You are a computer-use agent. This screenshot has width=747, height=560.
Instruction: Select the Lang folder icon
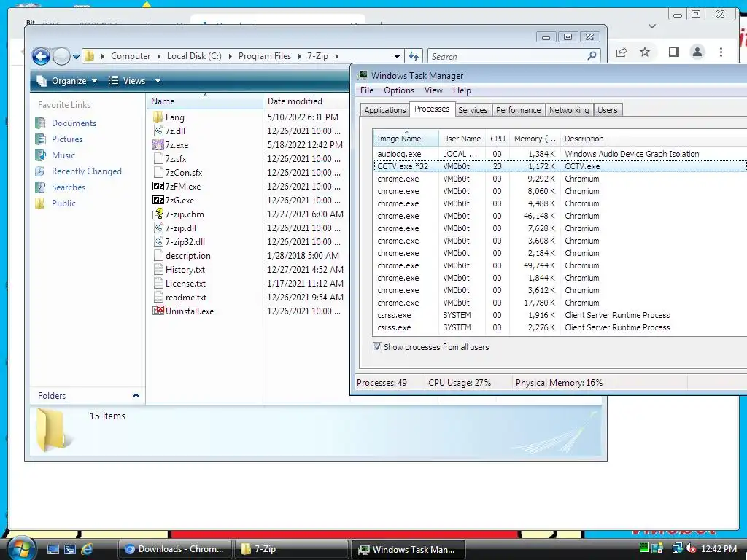tap(158, 117)
